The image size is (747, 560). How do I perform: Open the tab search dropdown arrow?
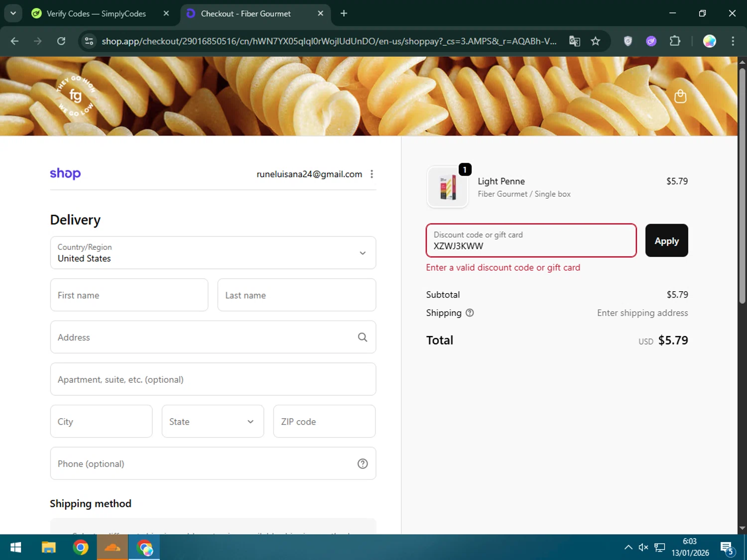click(13, 13)
